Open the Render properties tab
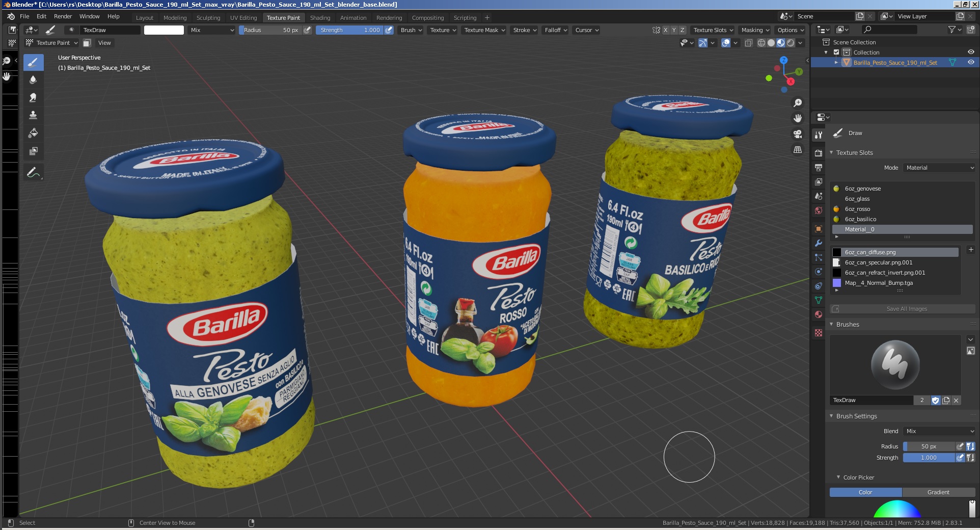Viewport: 980px width, 530px height. (819, 153)
